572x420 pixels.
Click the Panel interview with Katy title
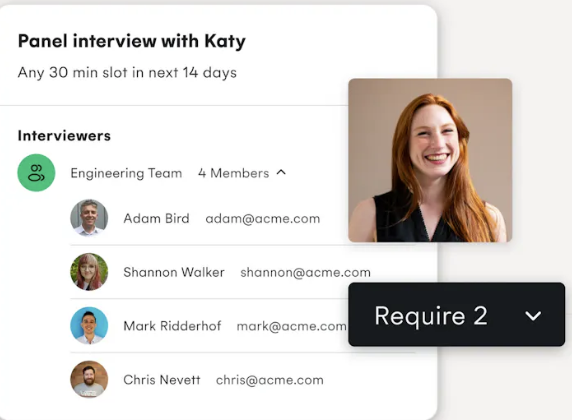coord(132,41)
